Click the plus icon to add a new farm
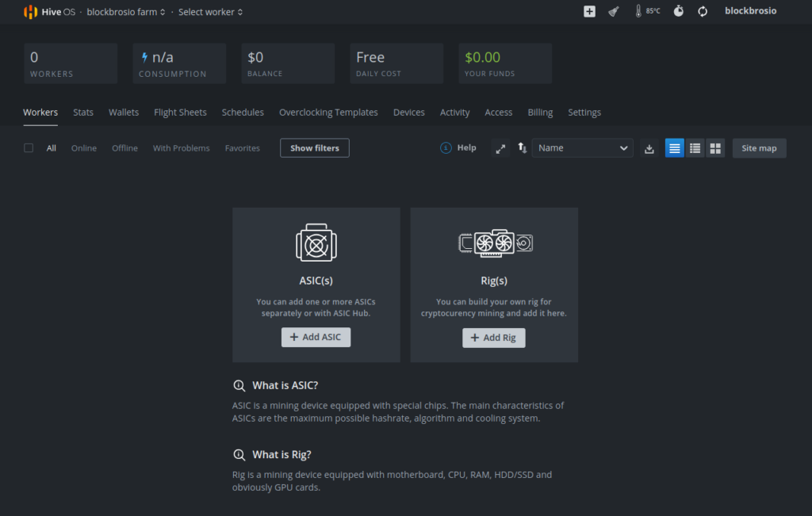This screenshot has height=516, width=812. click(x=589, y=11)
